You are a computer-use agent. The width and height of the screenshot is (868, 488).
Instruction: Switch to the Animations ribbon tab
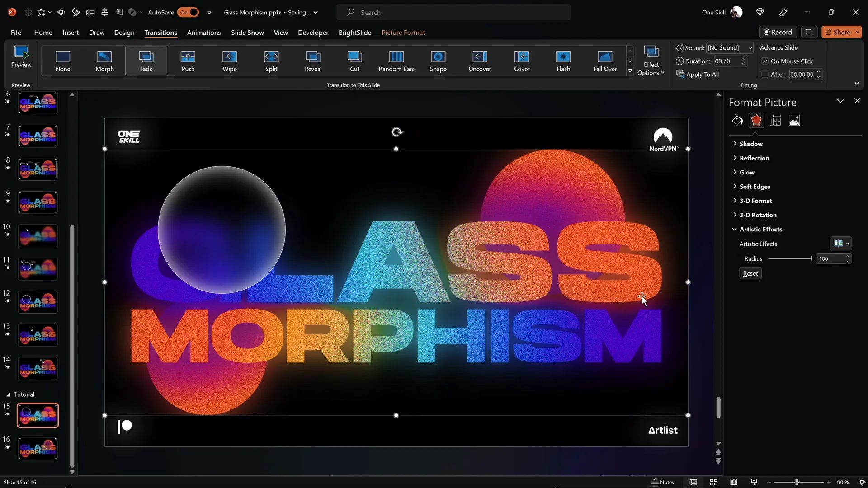[x=204, y=33]
